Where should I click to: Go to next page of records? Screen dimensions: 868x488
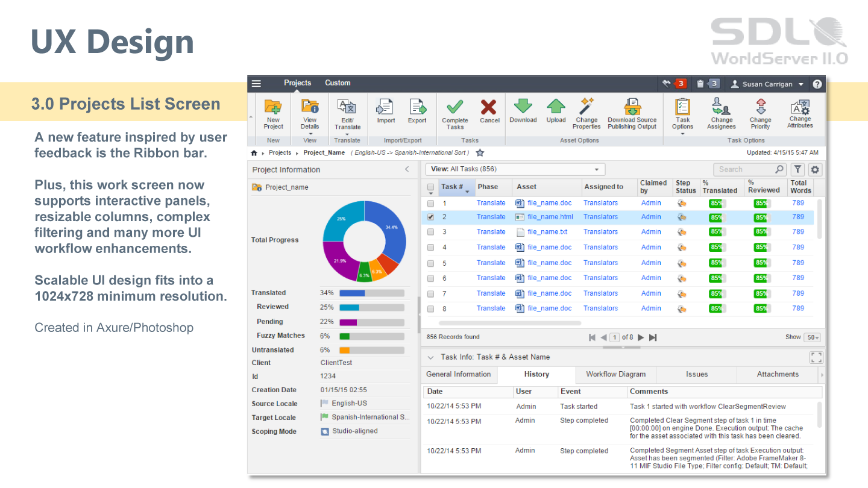pyautogui.click(x=641, y=337)
